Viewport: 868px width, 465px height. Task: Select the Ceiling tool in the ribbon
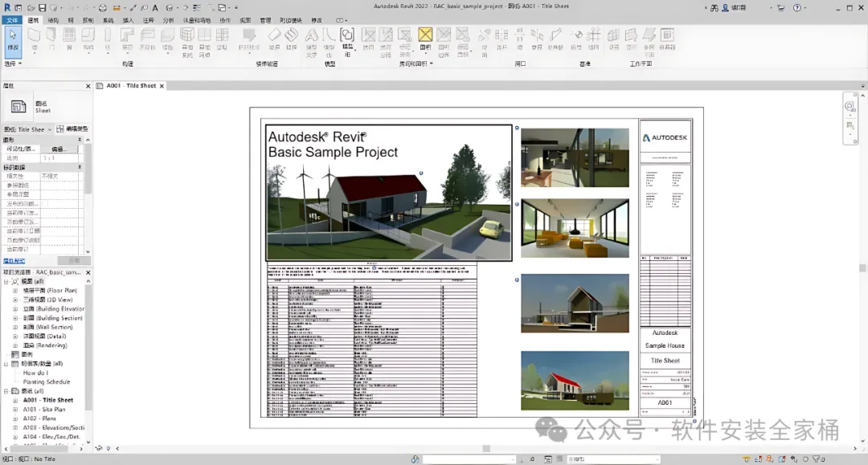[147, 39]
